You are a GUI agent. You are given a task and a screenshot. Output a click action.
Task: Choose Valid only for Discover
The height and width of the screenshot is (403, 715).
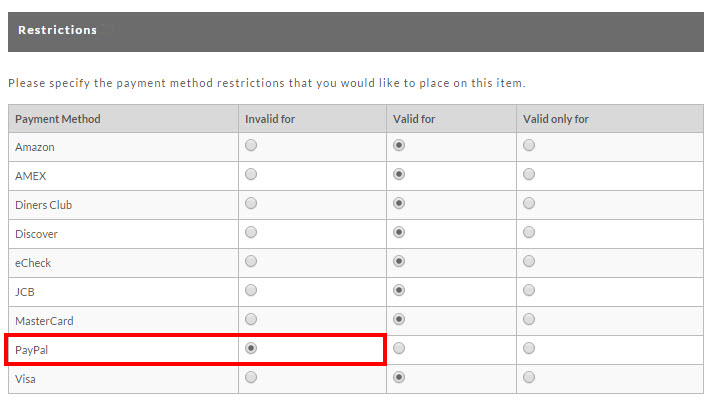[x=529, y=232]
